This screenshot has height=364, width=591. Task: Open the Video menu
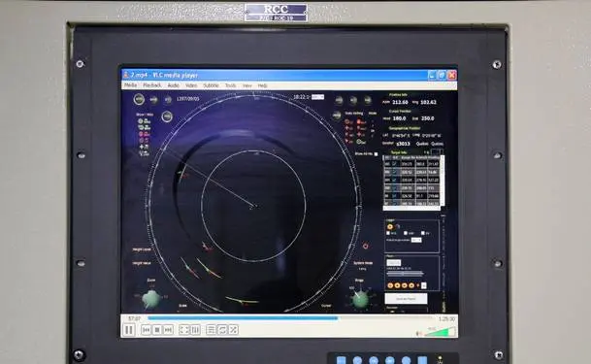pyautogui.click(x=191, y=85)
